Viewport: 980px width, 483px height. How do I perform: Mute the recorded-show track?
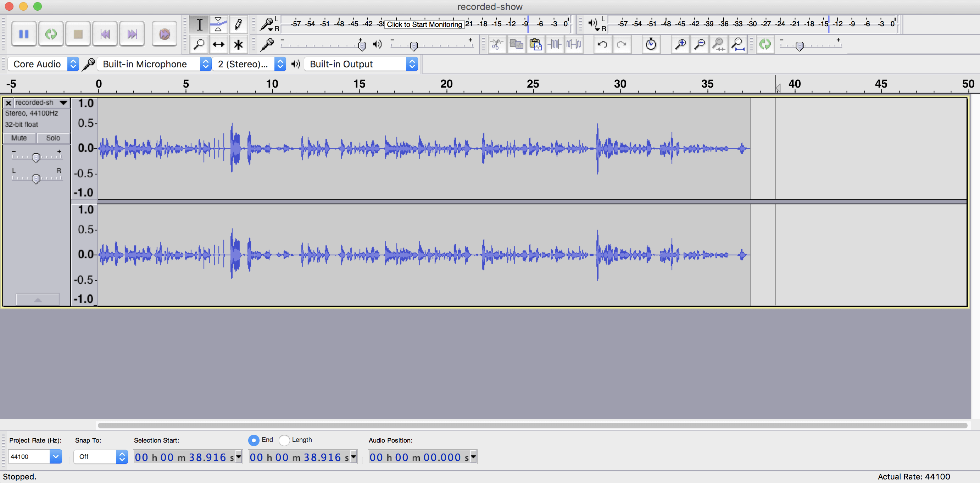click(x=19, y=138)
